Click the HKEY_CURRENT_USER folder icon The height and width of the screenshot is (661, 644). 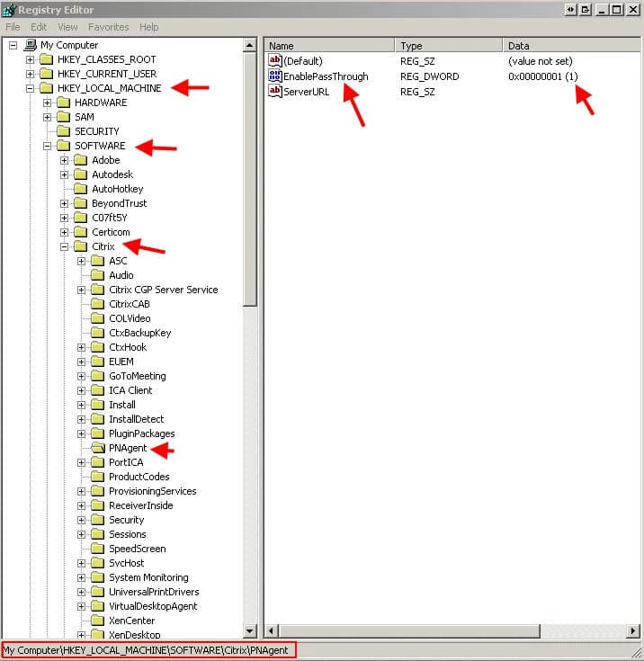(x=47, y=74)
